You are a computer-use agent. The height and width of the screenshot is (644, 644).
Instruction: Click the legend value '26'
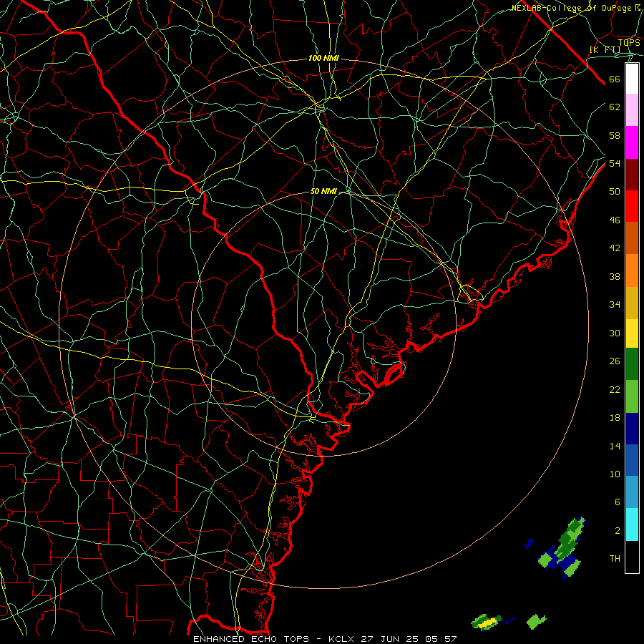(x=615, y=361)
